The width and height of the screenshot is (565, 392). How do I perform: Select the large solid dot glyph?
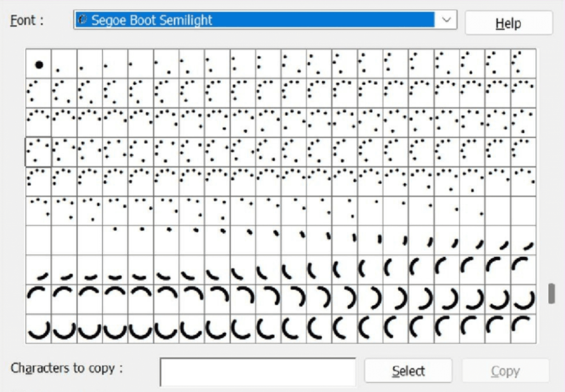tap(39, 64)
